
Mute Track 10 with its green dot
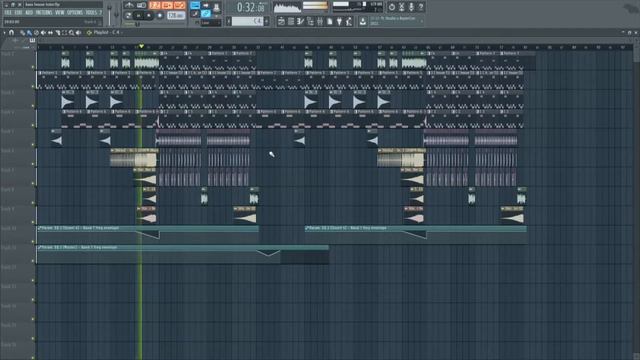pos(33,242)
